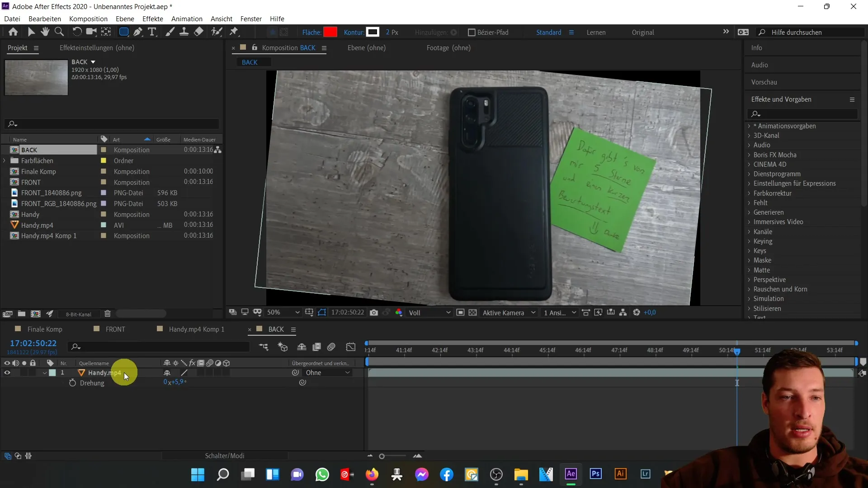Image resolution: width=868 pixels, height=488 pixels.
Task: Expand the BACK composition settings
Action: pos(92,61)
